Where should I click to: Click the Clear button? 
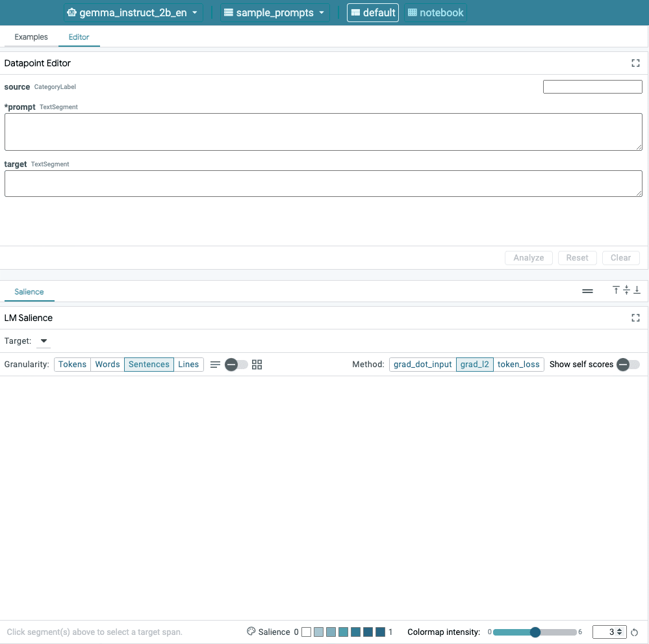[x=620, y=257]
